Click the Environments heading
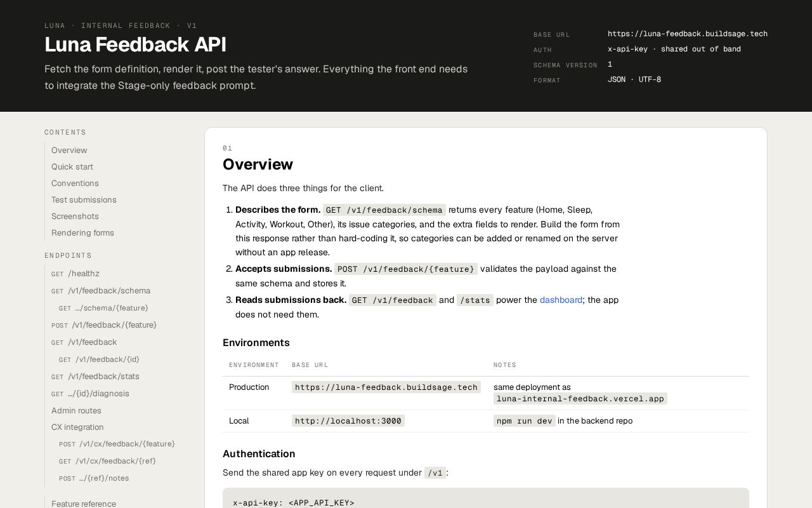This screenshot has height=508, width=812. (x=256, y=343)
